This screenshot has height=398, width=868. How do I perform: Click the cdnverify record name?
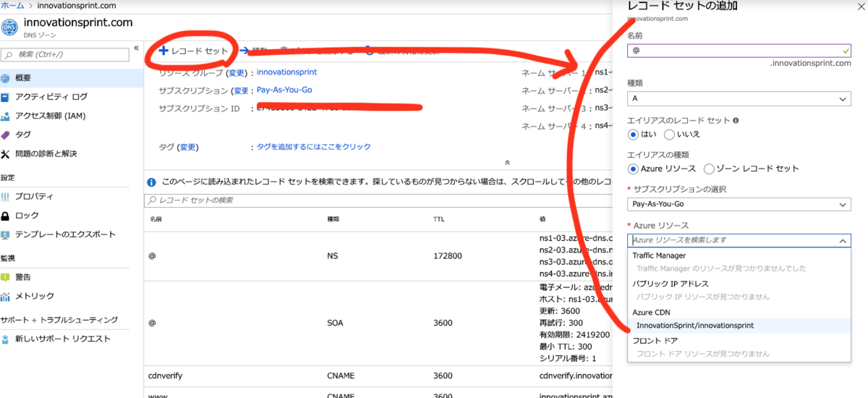(x=165, y=376)
